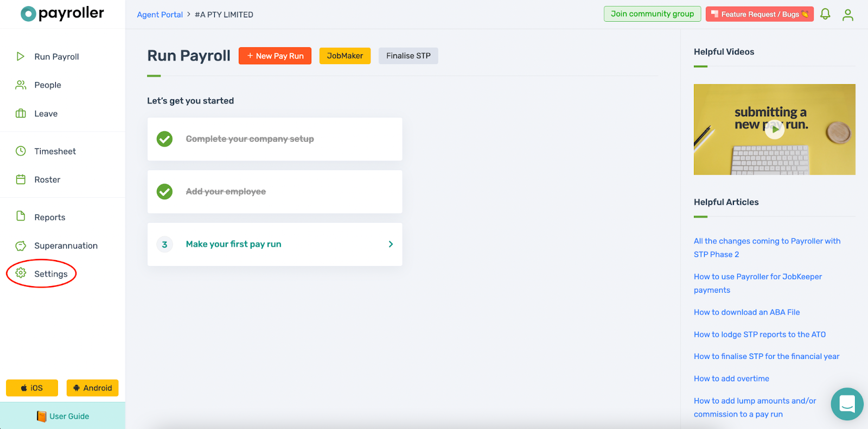Click the Finalise STP button
The height and width of the screenshot is (429, 868).
(409, 56)
